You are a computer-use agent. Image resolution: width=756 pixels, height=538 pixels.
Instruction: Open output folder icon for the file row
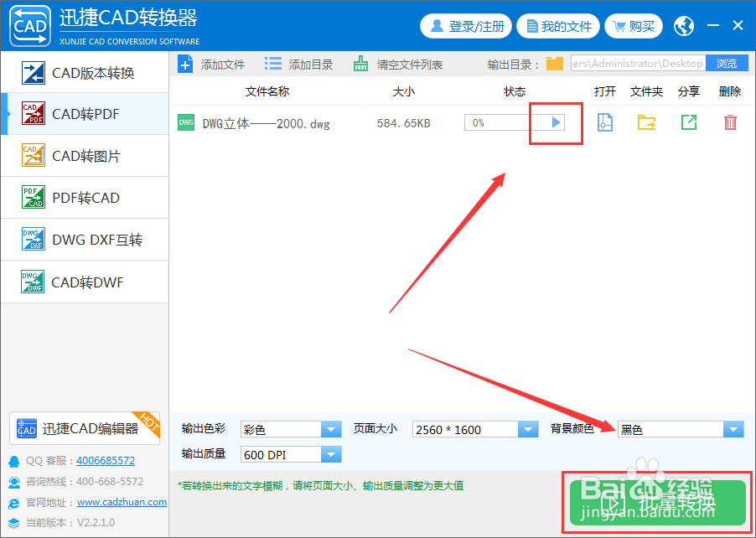tap(645, 122)
